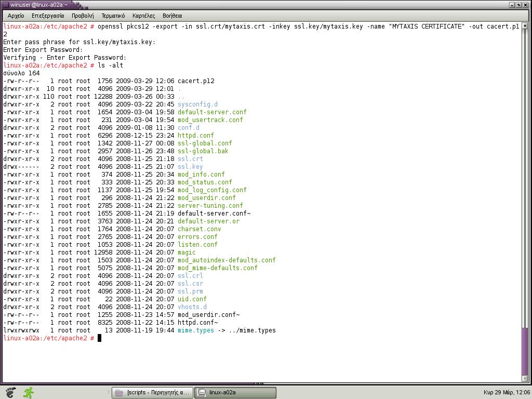The width and height of the screenshot is (532, 399).
Task: Click the ssl.key directory in the listing
Action: [190, 167]
